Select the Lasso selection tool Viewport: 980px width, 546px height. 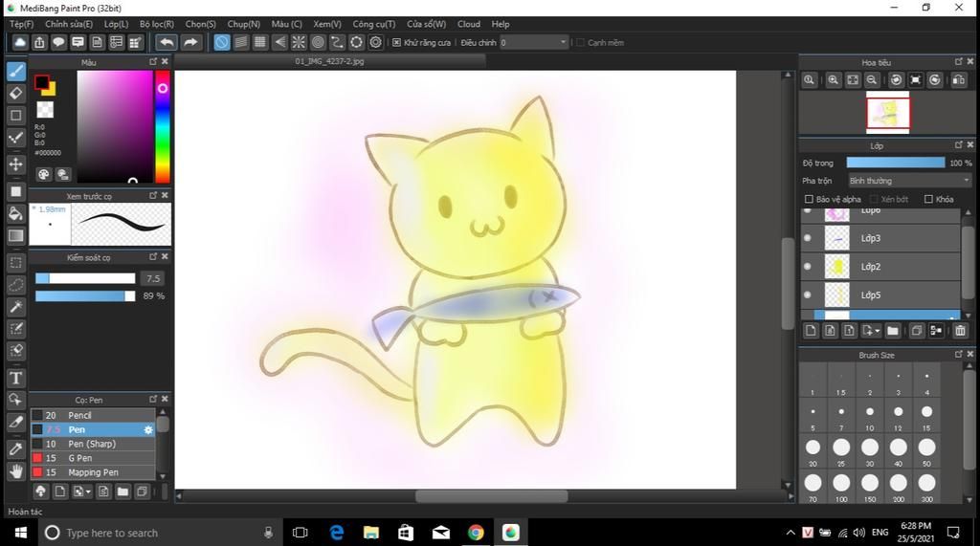15,285
